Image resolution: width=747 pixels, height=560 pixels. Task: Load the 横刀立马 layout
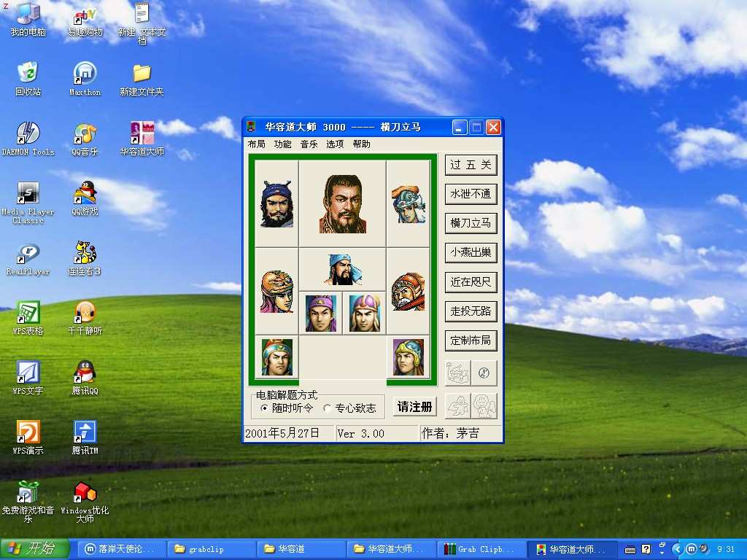point(471,223)
